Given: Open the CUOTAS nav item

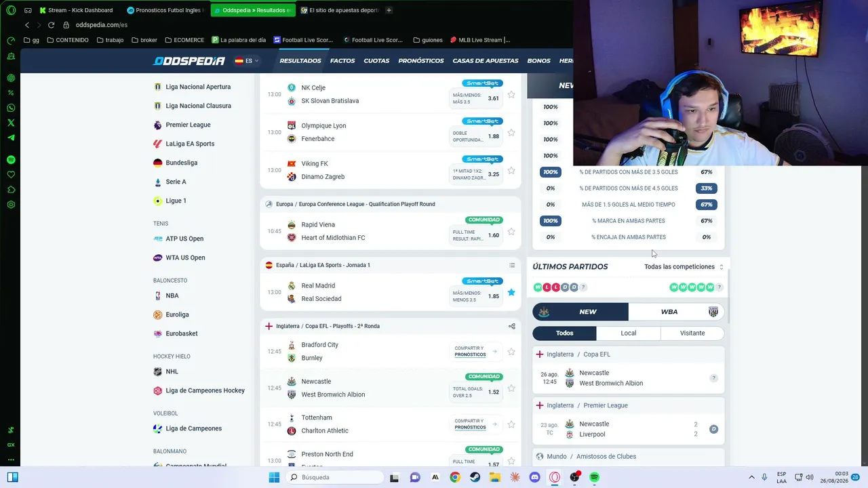Looking at the screenshot, I should pyautogui.click(x=376, y=61).
